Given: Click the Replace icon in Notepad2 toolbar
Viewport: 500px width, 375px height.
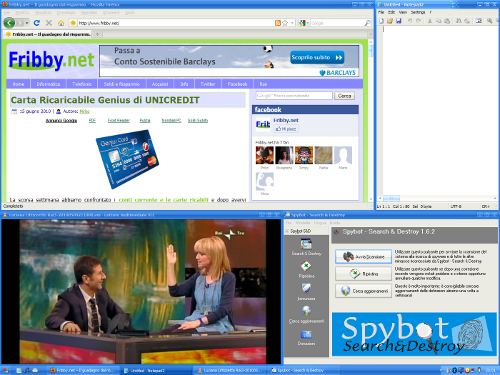Looking at the screenshot, I should [467, 21].
